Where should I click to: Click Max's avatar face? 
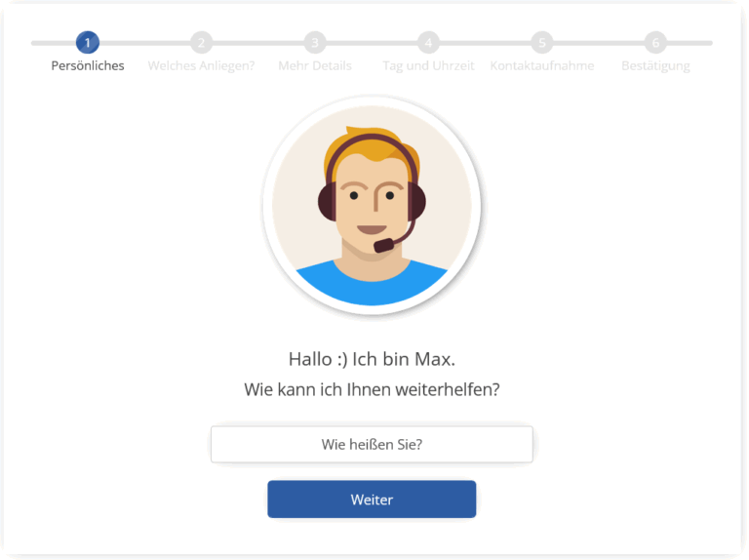click(x=372, y=206)
